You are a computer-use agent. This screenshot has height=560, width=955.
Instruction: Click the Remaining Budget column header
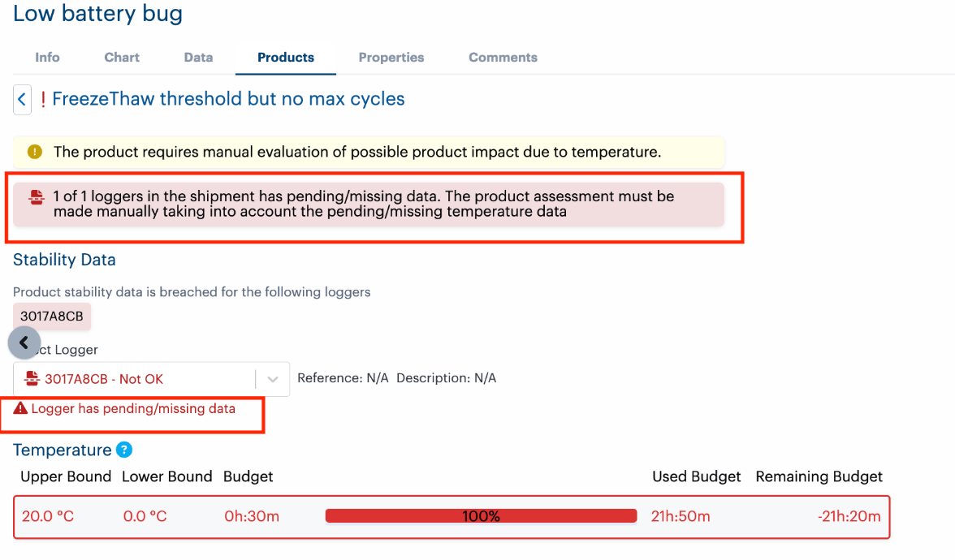[x=819, y=476]
